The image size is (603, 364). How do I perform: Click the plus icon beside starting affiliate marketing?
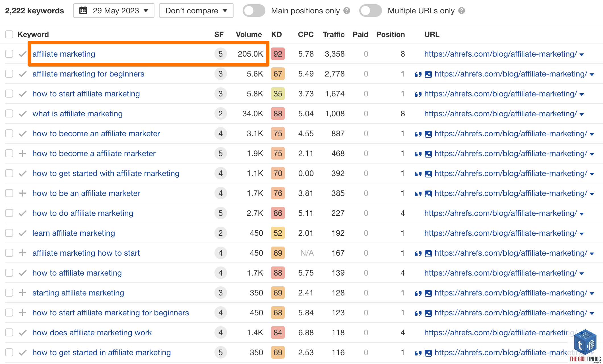click(x=23, y=293)
